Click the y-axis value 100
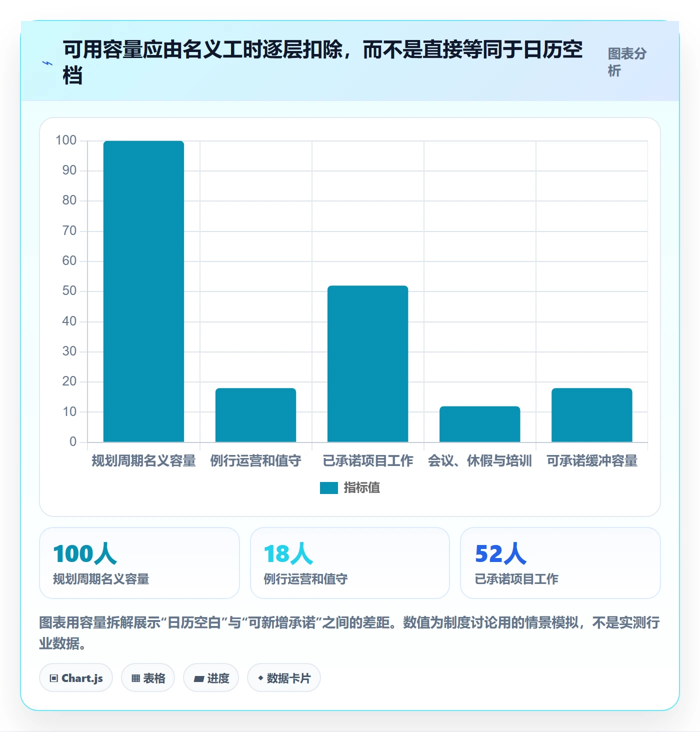Image resolution: width=700 pixels, height=732 pixels. click(66, 140)
